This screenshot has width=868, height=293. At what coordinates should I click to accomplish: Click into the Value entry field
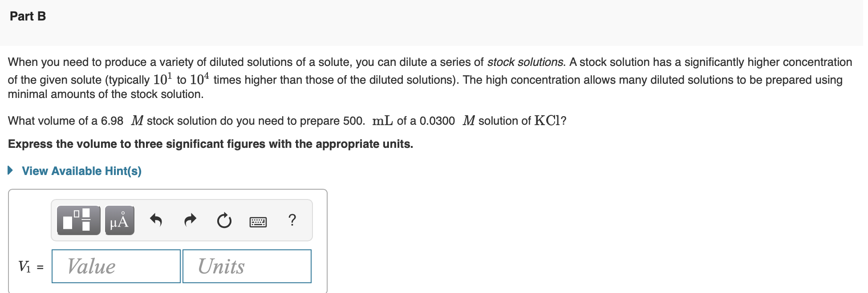coord(115,266)
